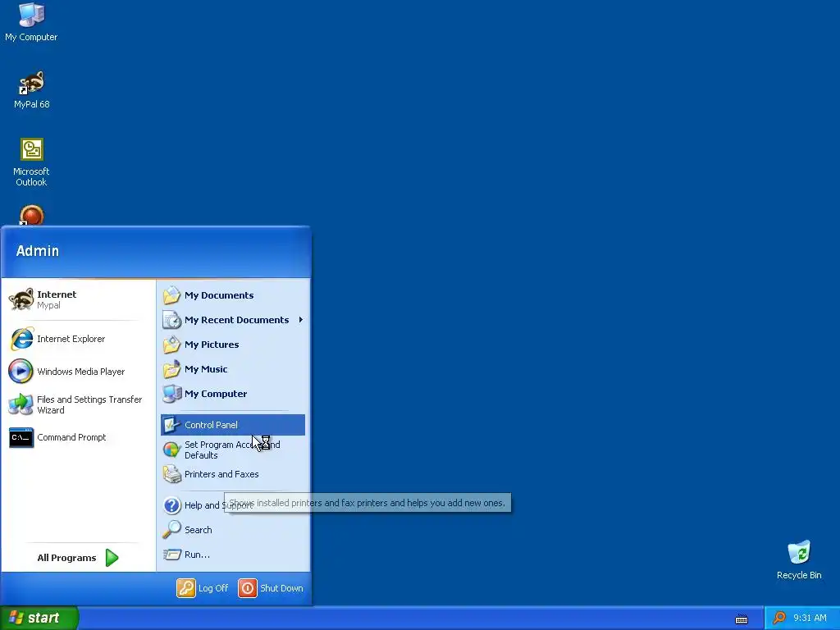Click the Set Program Access icon

[x=171, y=450]
